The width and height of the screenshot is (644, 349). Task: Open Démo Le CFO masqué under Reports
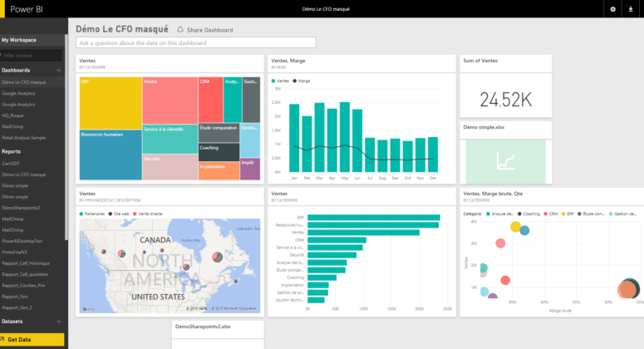click(24, 174)
